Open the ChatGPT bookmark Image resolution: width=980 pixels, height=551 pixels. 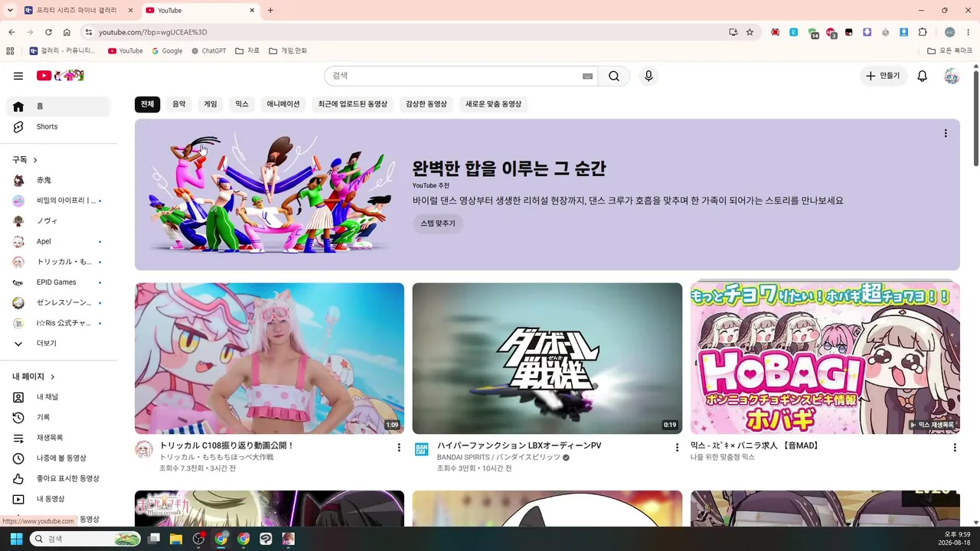(x=209, y=51)
